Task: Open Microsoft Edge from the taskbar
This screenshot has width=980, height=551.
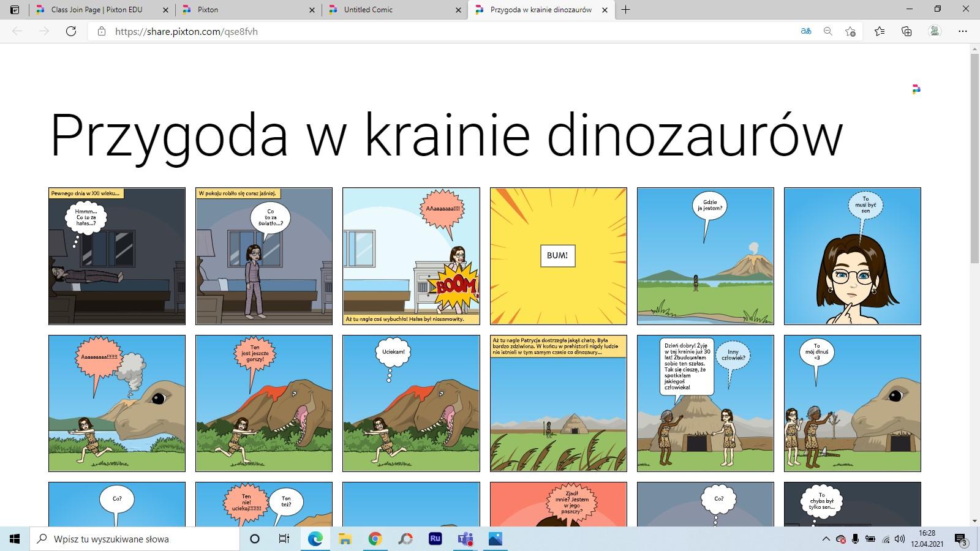Action: (x=315, y=539)
